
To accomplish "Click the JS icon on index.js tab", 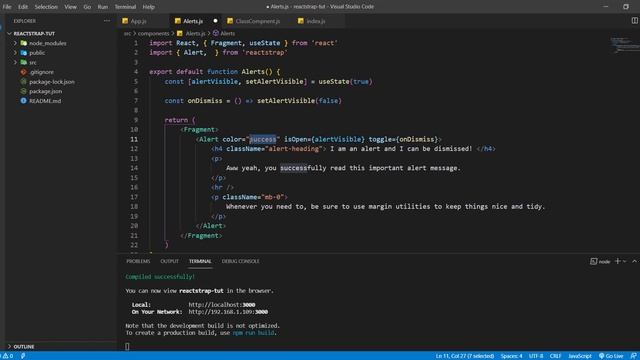I will click(x=301, y=21).
